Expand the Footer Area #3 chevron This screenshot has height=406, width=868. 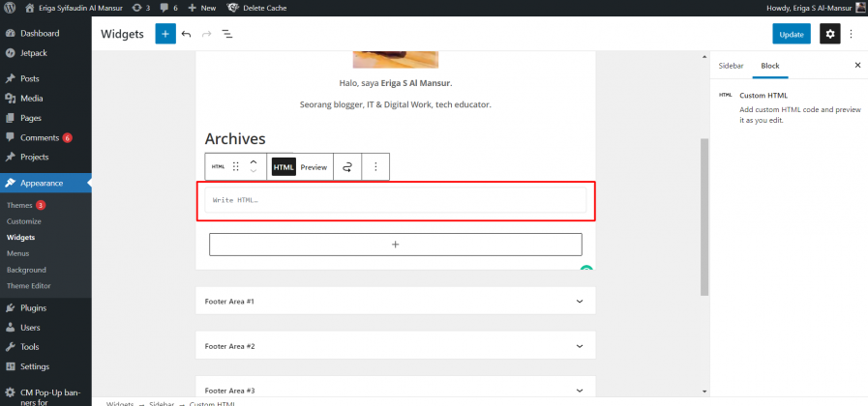[580, 391]
